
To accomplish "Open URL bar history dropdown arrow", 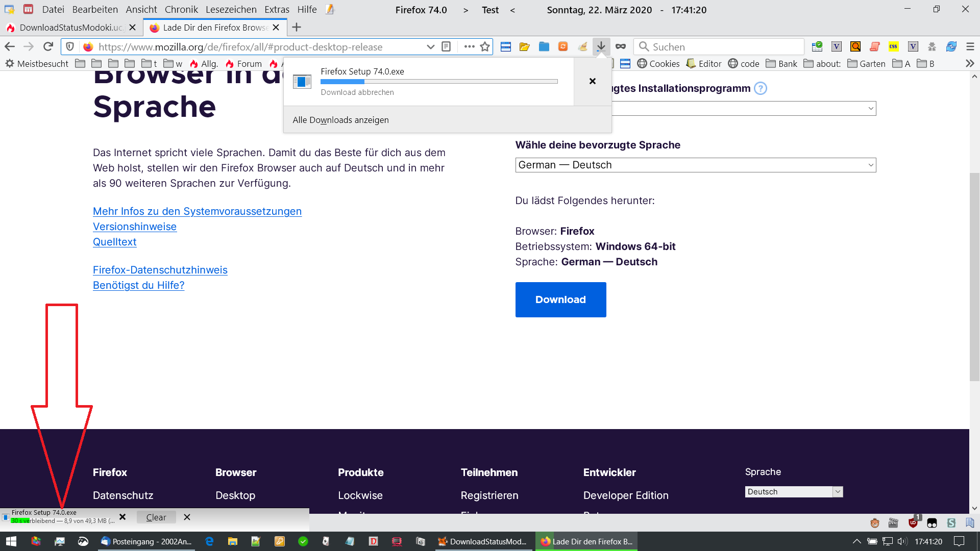I will [x=430, y=46].
